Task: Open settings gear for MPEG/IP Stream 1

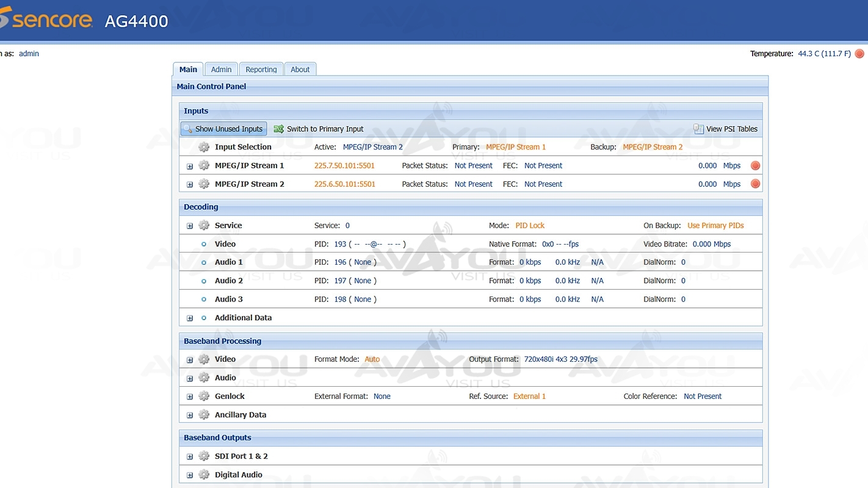Action: click(x=204, y=165)
